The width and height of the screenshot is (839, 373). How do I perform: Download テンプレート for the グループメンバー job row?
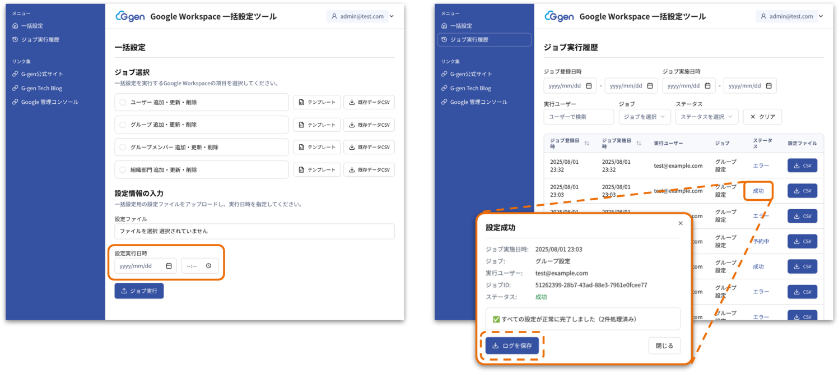[x=317, y=147]
